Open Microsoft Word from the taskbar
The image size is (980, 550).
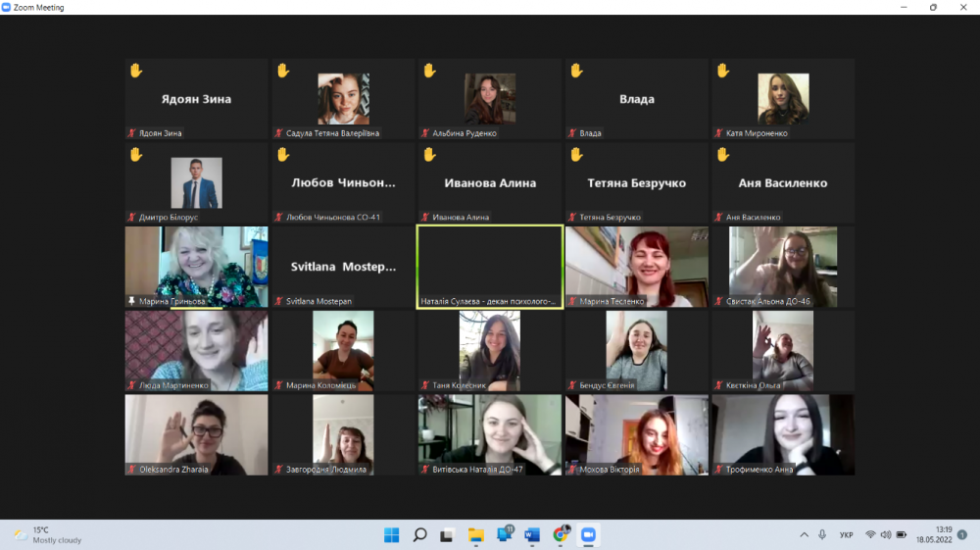(533, 534)
